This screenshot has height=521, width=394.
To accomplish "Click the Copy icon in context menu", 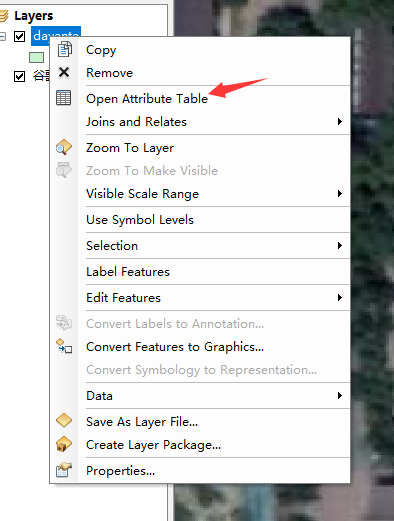I will click(x=64, y=49).
